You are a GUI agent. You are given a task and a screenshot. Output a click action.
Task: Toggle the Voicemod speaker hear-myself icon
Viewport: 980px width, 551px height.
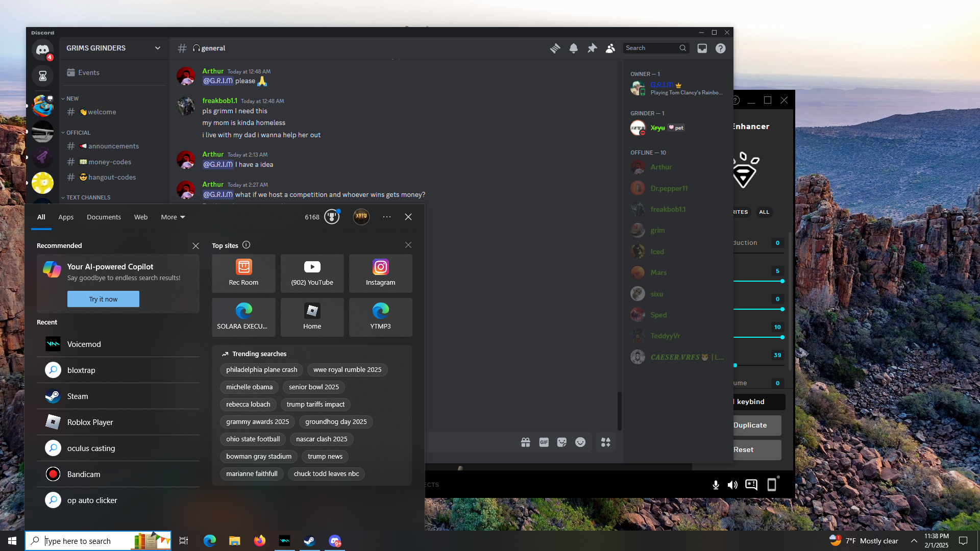pos(732,485)
